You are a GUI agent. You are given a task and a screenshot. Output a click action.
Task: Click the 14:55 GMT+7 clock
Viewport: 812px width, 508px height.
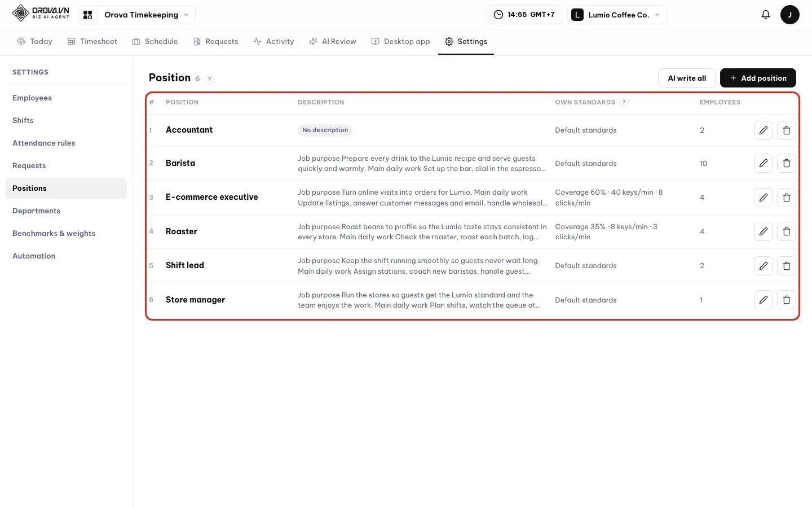(524, 15)
